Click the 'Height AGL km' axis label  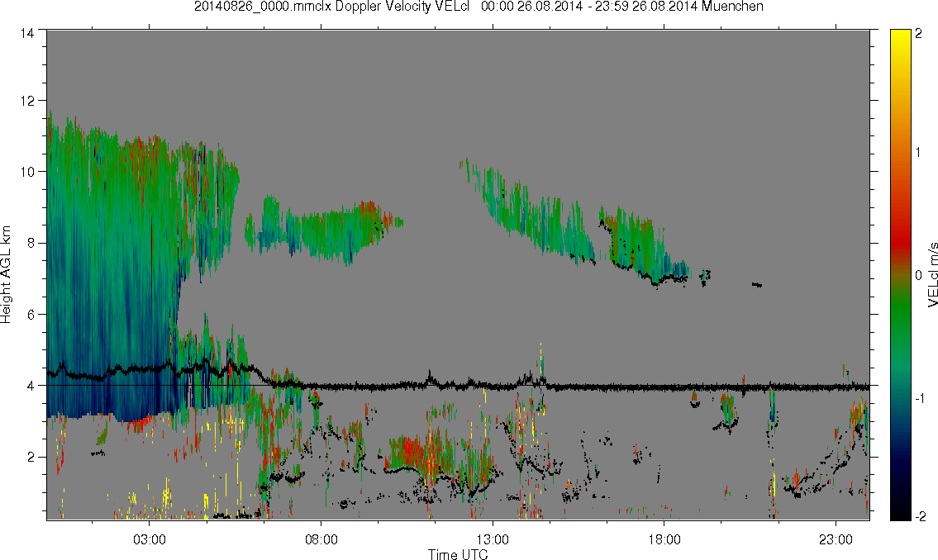coord(6,275)
